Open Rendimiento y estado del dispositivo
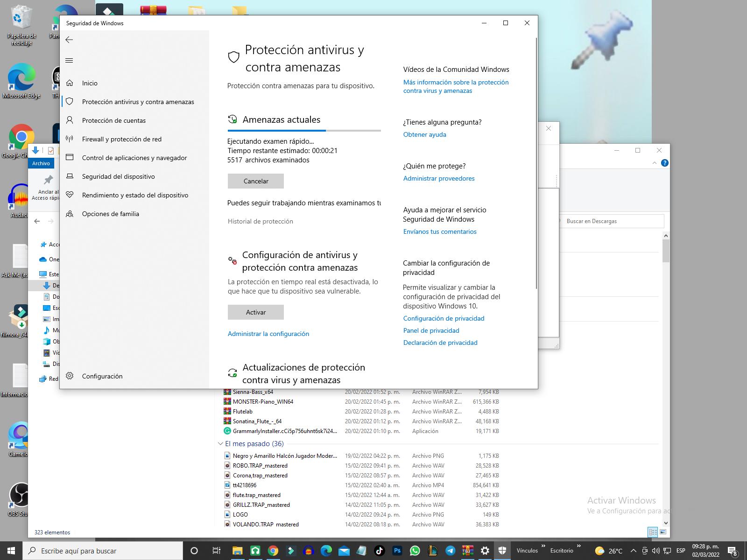The width and height of the screenshot is (747, 560). coord(135,195)
